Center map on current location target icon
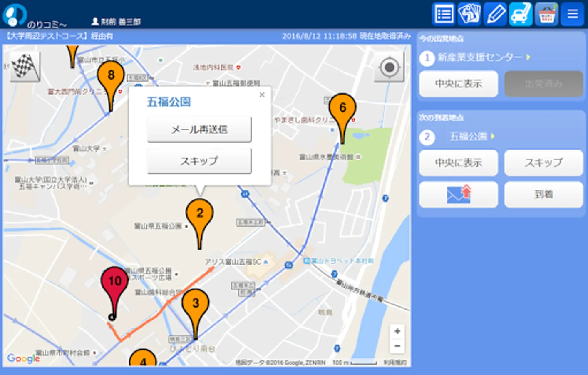588x375 pixels. [x=389, y=67]
